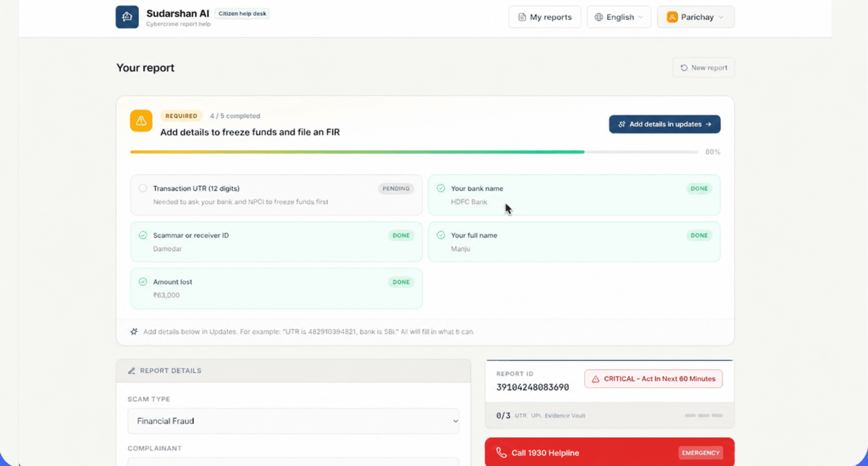
Task: Click the Your report heading
Action: point(145,68)
